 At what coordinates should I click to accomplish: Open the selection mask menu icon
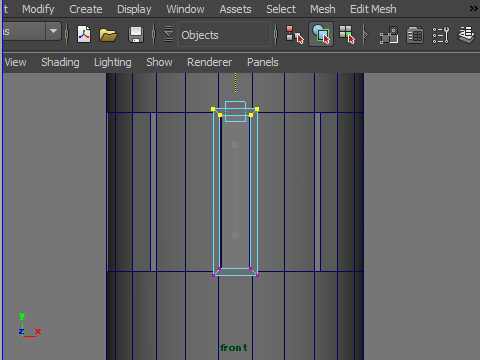(169, 34)
